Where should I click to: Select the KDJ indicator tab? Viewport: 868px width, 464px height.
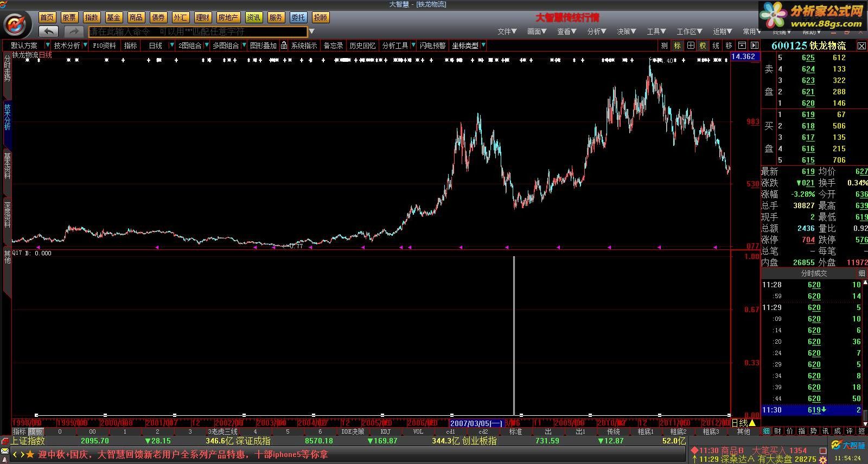[x=386, y=431]
